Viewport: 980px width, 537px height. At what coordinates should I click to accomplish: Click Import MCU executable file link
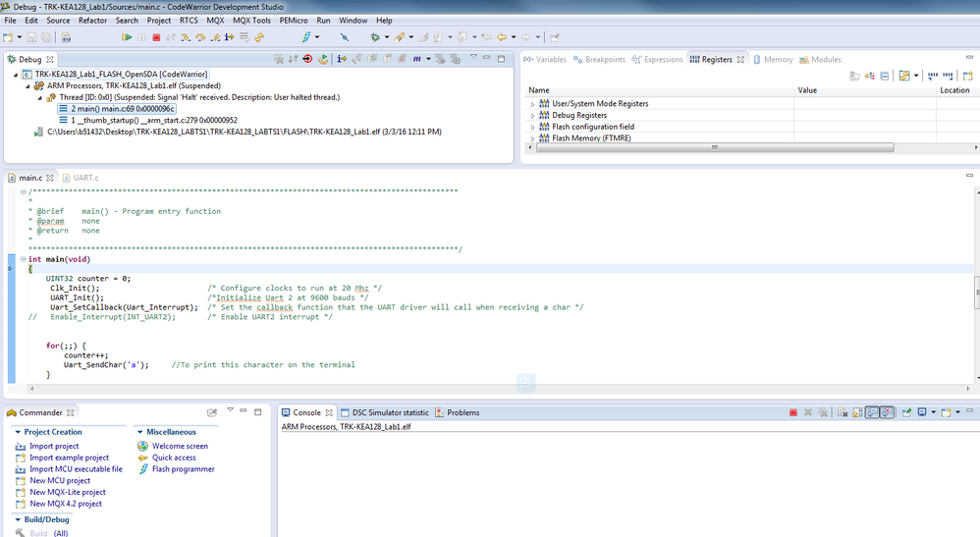[x=77, y=469]
